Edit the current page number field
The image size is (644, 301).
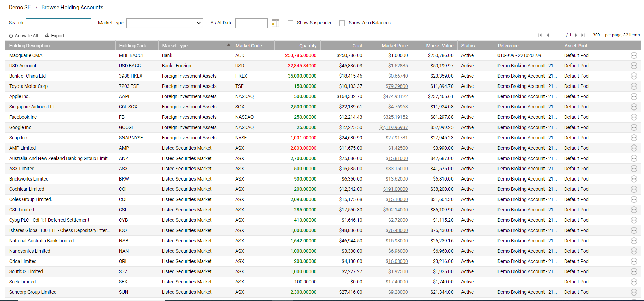[x=558, y=35]
